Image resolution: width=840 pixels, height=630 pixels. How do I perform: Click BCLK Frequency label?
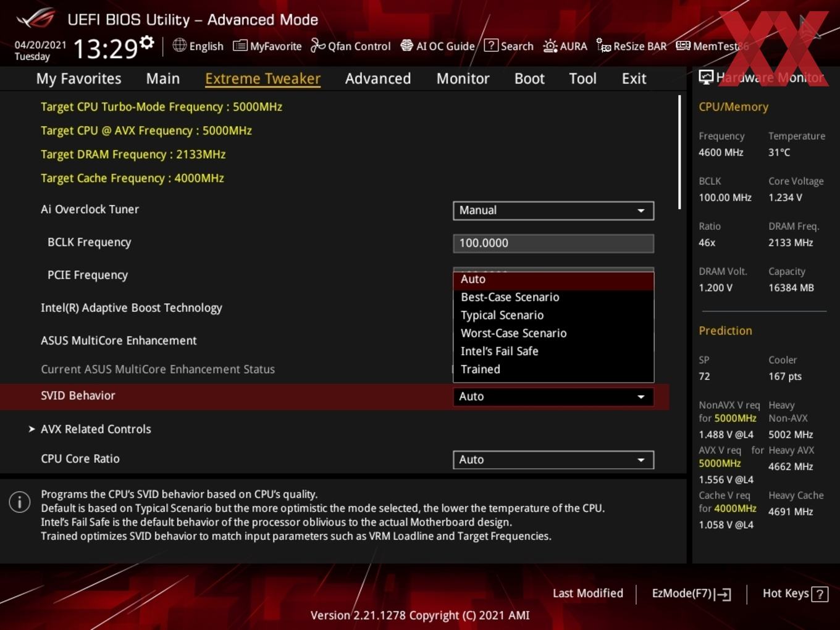[89, 242]
